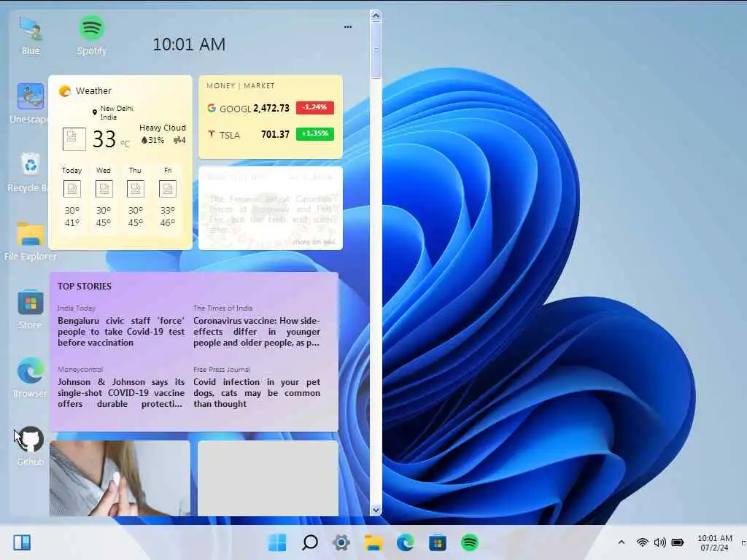Image resolution: width=747 pixels, height=560 pixels.
Task: Open the Money | Market widget header
Action: click(241, 86)
